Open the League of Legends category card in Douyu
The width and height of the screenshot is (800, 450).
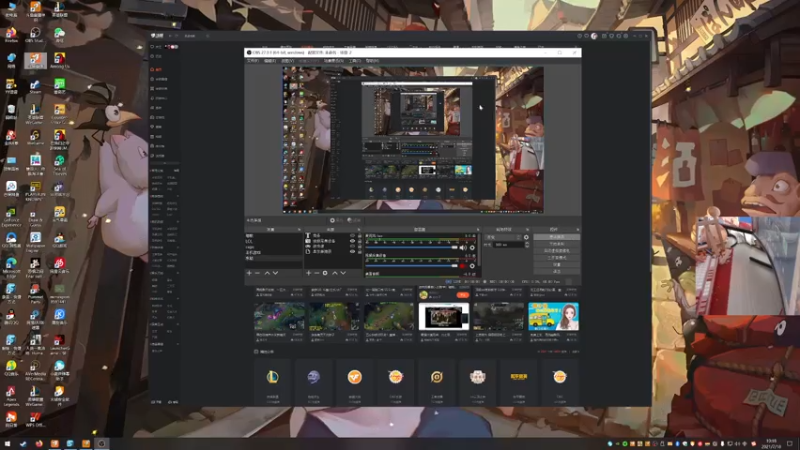coord(273,382)
